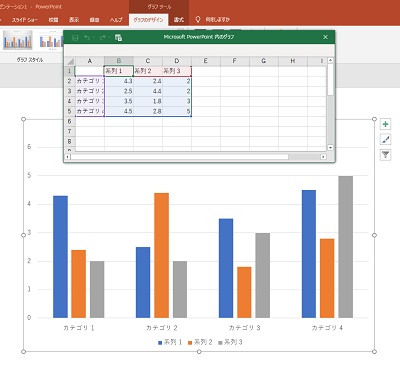This screenshot has width=400, height=368.
Task: Open the Chart Filters funnel button
Action: (386, 155)
